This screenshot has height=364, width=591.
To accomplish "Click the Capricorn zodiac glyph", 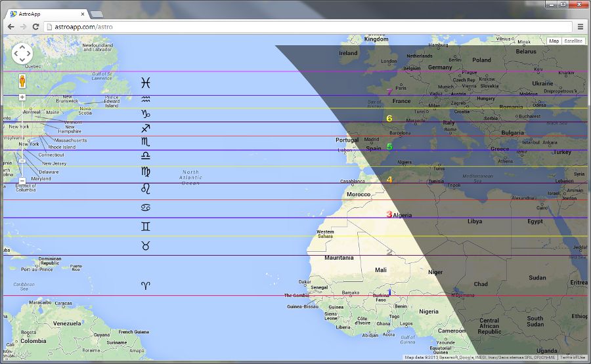I will (x=146, y=113).
